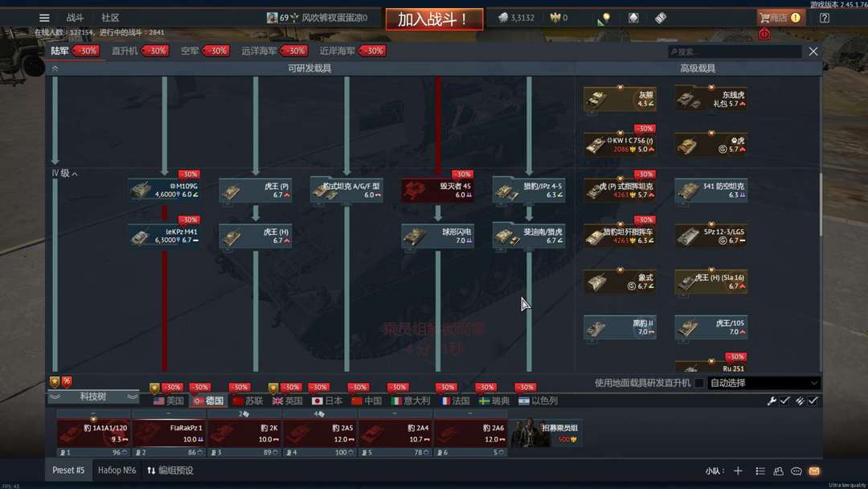Select the 猎豹/IPz 4-5 group card

tap(529, 190)
